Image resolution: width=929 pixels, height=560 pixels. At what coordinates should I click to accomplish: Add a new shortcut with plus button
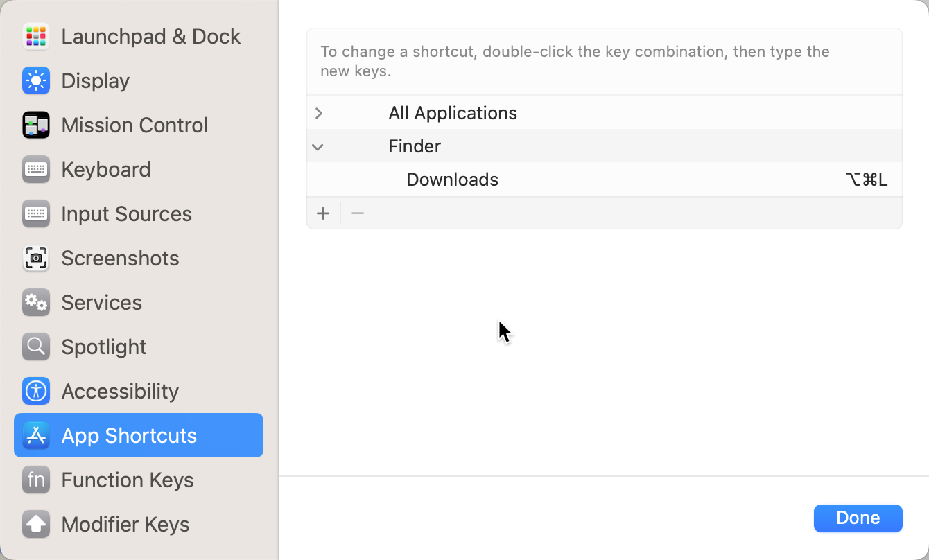[323, 213]
